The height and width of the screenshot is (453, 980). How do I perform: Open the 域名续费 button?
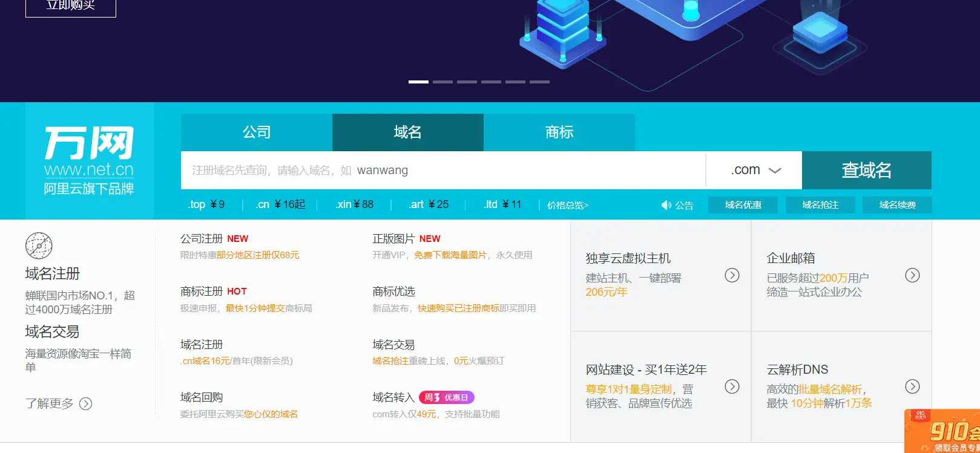tap(897, 205)
